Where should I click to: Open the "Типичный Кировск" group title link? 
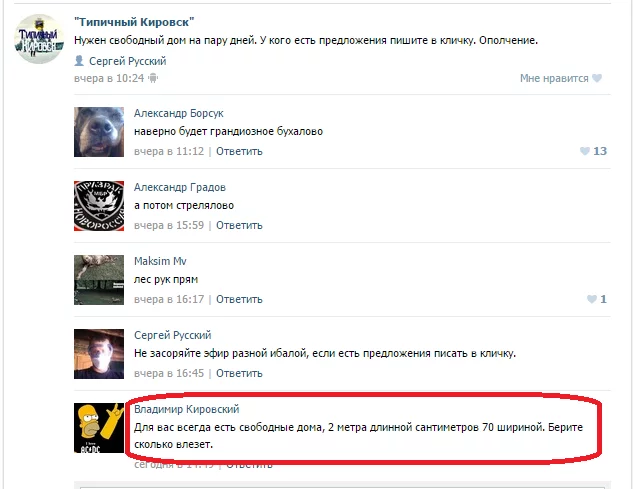tap(134, 22)
